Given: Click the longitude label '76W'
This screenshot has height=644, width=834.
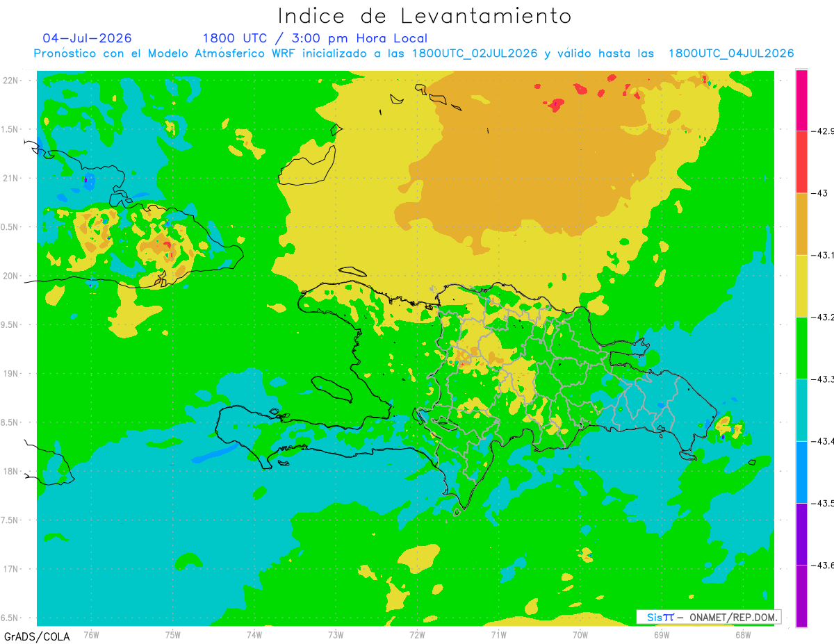Looking at the screenshot, I should coord(91,635).
